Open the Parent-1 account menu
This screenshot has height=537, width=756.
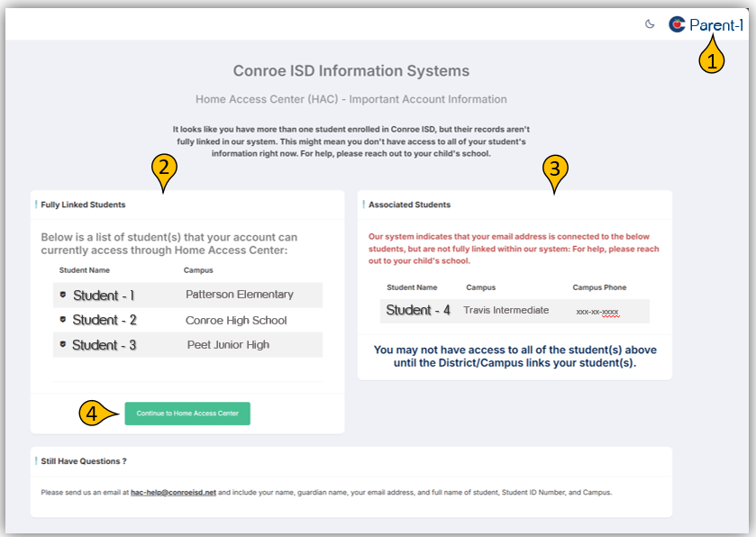(716, 25)
